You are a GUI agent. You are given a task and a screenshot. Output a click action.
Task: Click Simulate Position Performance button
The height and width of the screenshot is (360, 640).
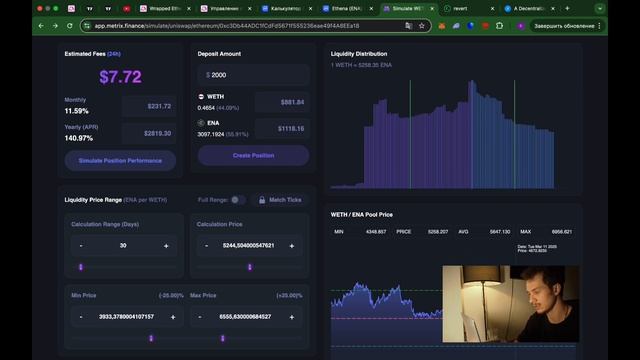tap(120, 160)
